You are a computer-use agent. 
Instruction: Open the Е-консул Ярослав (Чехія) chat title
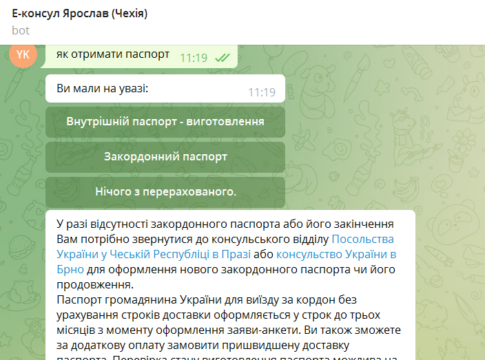click(x=80, y=14)
